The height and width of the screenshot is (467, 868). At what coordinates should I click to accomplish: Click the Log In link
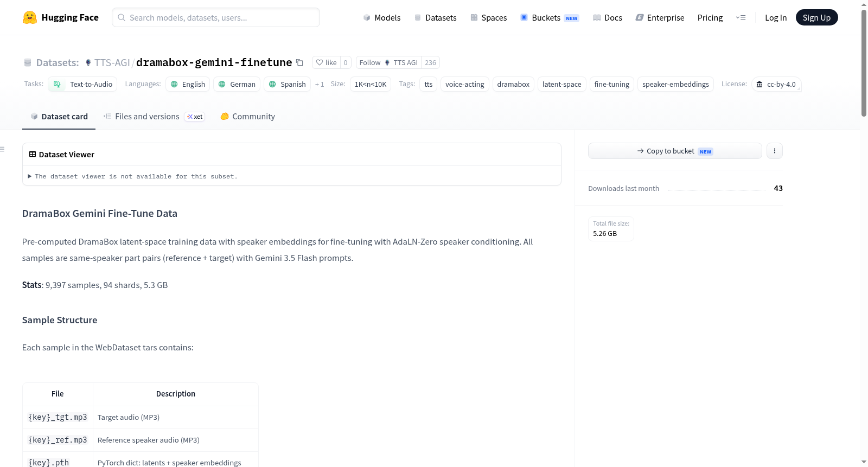[x=776, y=17]
